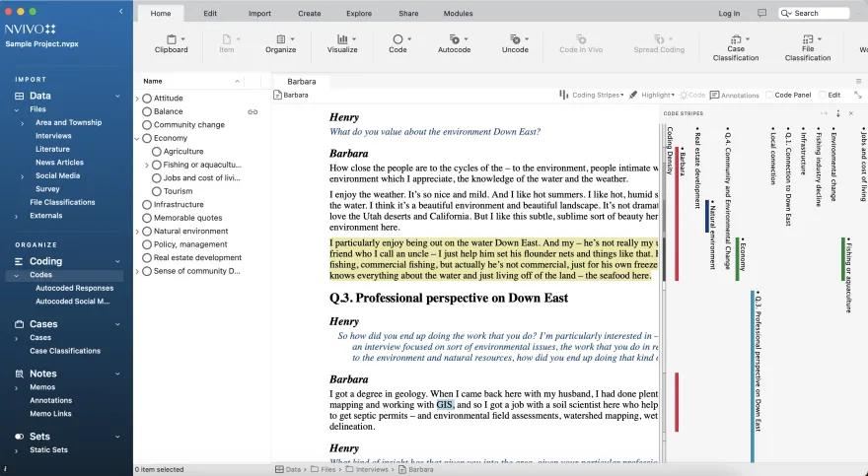The height and width of the screenshot is (476, 868).
Task: Expand the document view icon
Action: (858, 95)
